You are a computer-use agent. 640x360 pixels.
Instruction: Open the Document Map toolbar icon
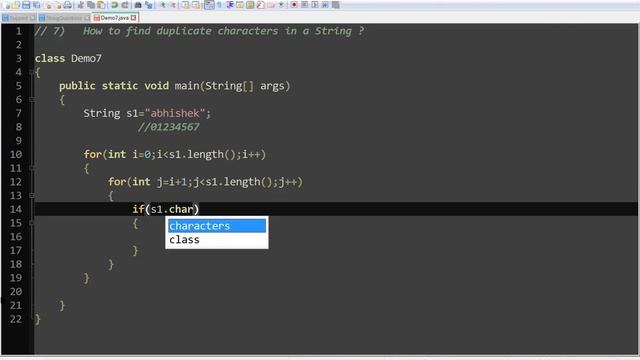coord(250,5)
